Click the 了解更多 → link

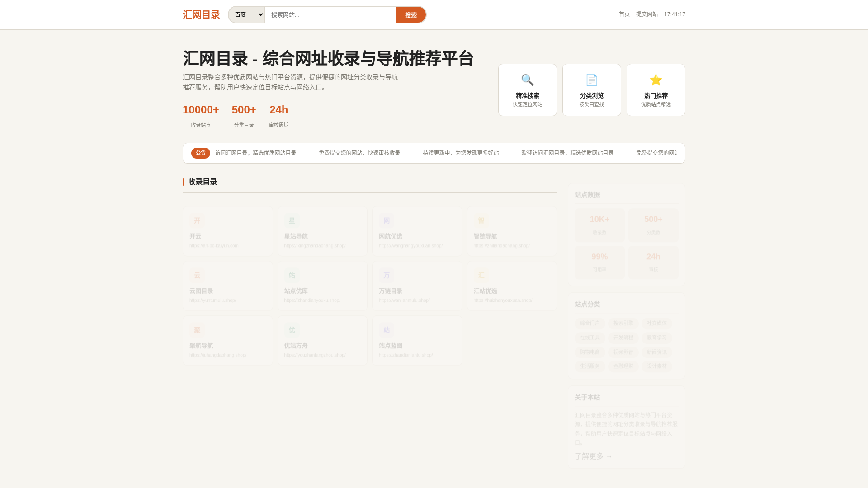point(593,456)
